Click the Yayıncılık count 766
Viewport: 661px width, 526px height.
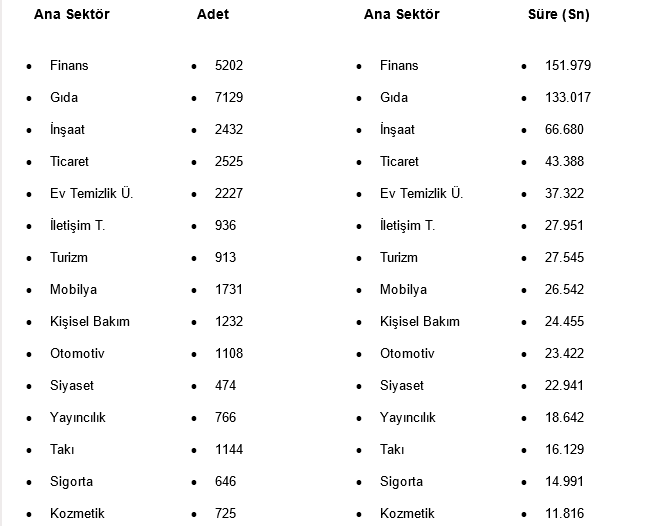click(x=225, y=418)
